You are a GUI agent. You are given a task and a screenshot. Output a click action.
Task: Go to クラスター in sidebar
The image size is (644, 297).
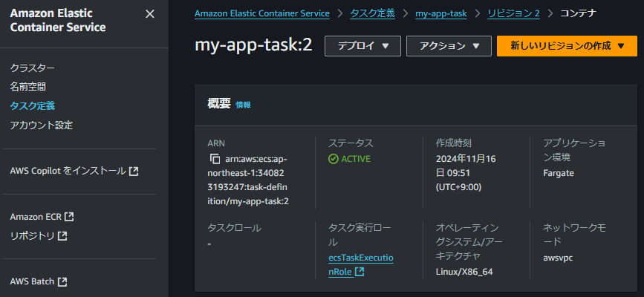(33, 68)
